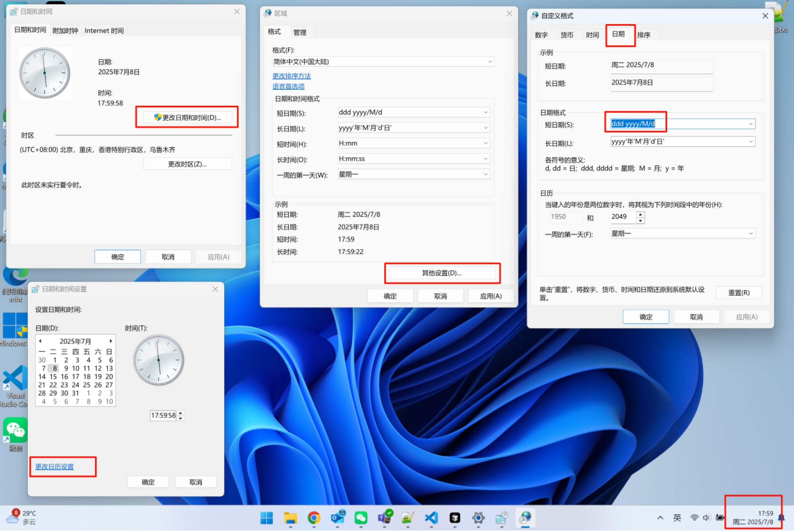
Task: Select July 15 in the calendar
Action: click(53, 377)
